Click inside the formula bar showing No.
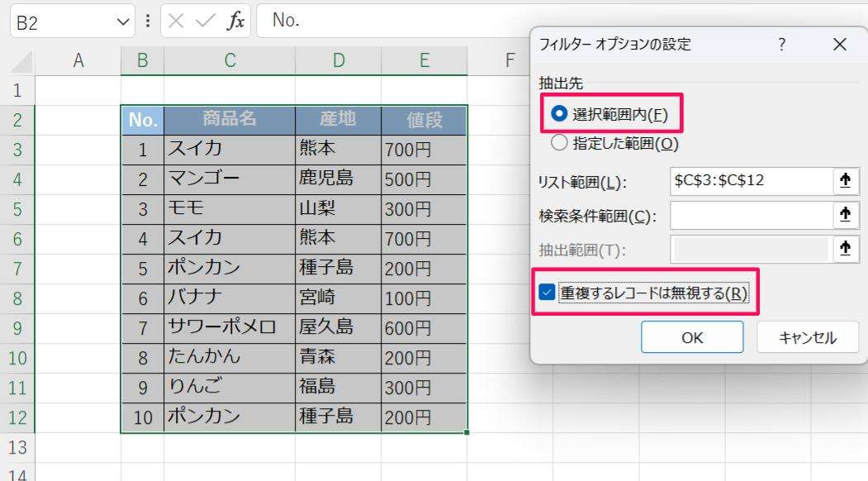868x481 pixels. (372, 21)
